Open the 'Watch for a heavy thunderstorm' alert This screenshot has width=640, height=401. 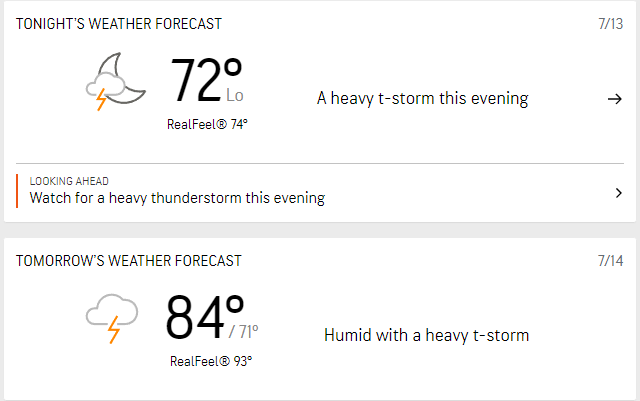tap(177, 198)
